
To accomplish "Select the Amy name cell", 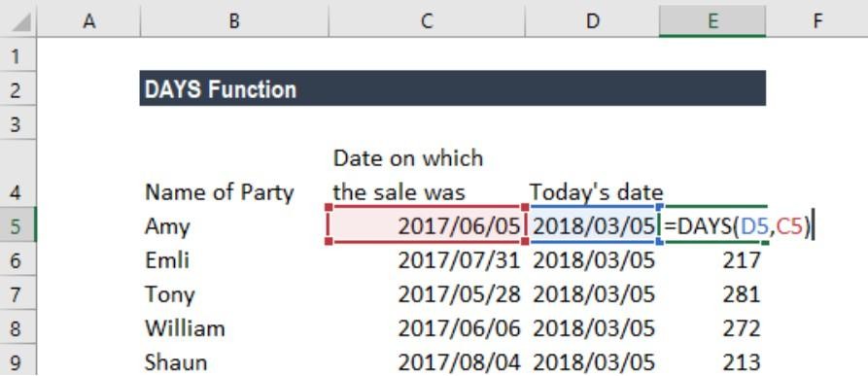I will coord(234,225).
